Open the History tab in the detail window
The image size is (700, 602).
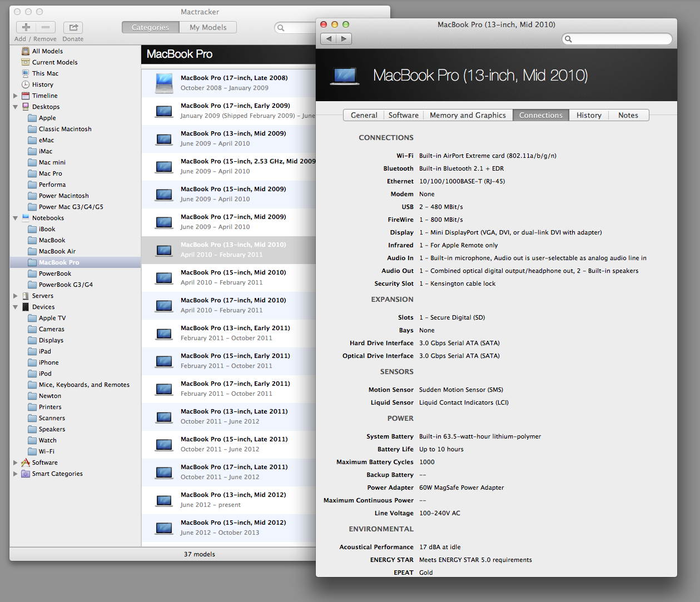click(x=589, y=115)
